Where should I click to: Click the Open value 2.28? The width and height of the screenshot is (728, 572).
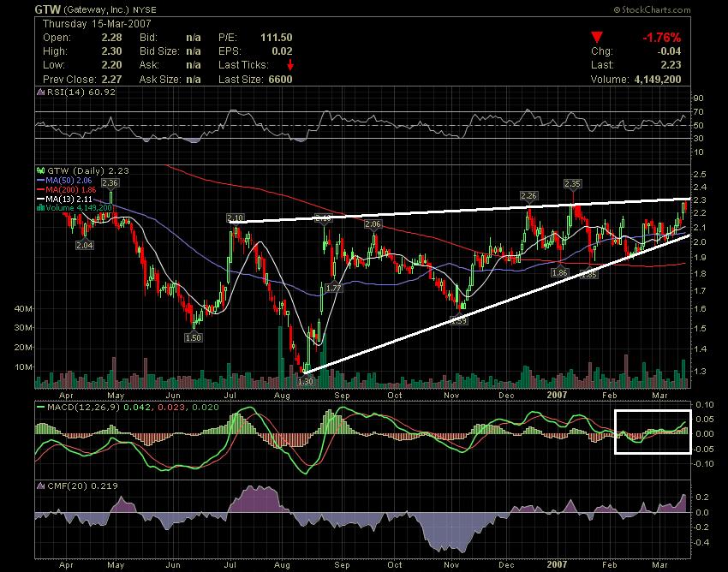[111, 38]
